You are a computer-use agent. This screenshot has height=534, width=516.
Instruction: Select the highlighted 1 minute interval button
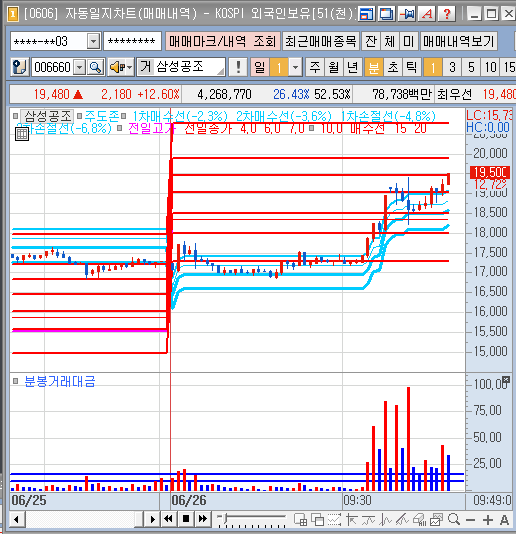pyautogui.click(x=433, y=67)
